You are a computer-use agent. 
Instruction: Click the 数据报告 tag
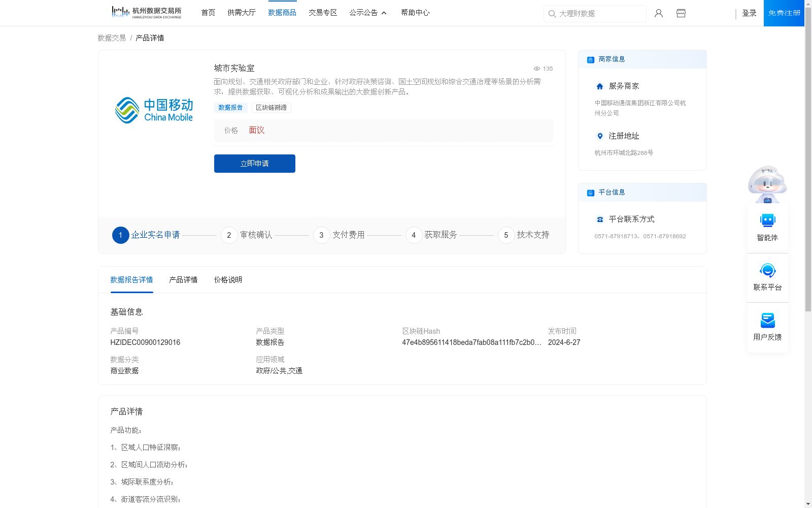tap(231, 108)
